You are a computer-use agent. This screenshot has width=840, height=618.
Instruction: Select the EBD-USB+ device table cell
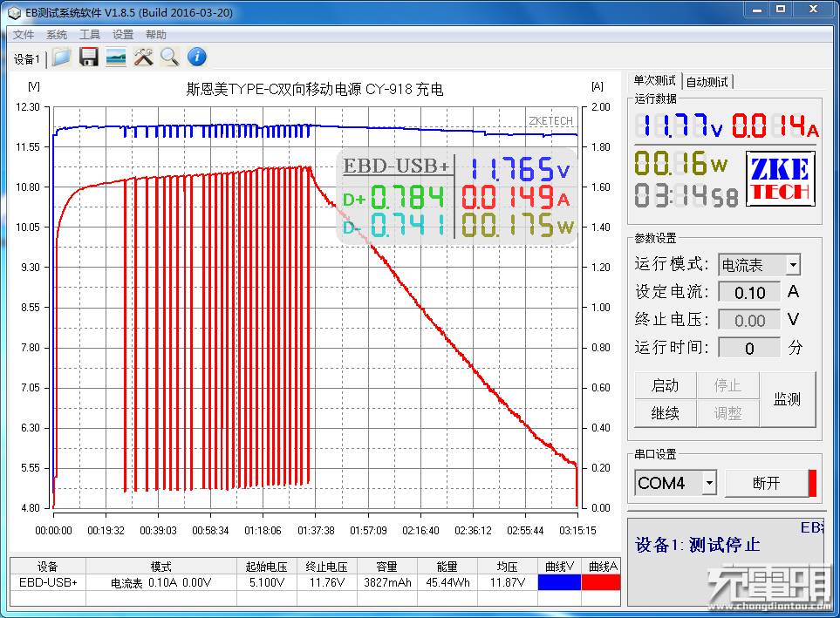(x=48, y=582)
